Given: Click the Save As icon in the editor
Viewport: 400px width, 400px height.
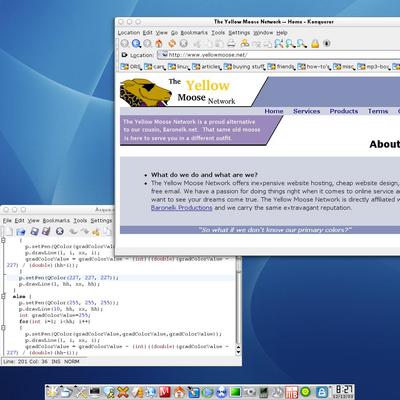Looking at the screenshot, I should [x=46, y=231].
